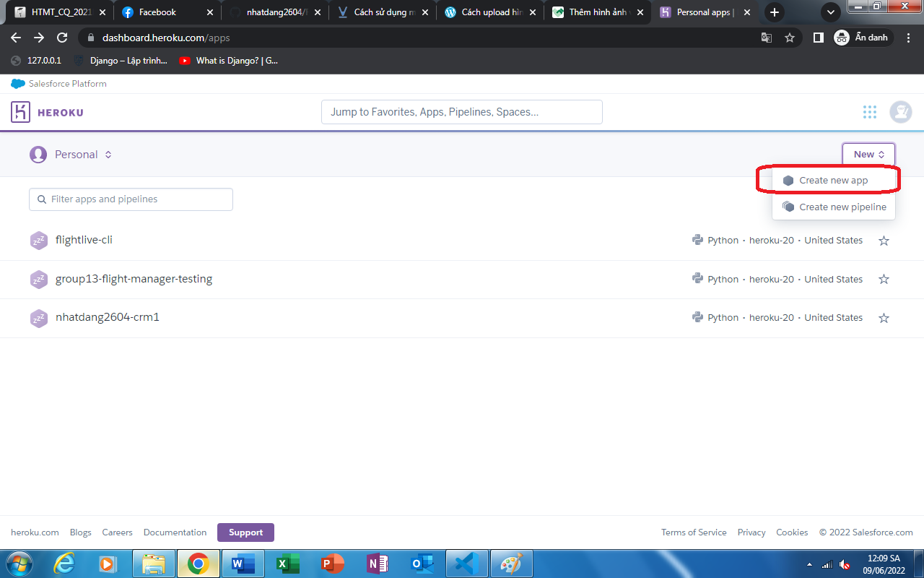Viewport: 924px width, 578px height.
Task: Open the Cookies footer link
Action: (792, 532)
